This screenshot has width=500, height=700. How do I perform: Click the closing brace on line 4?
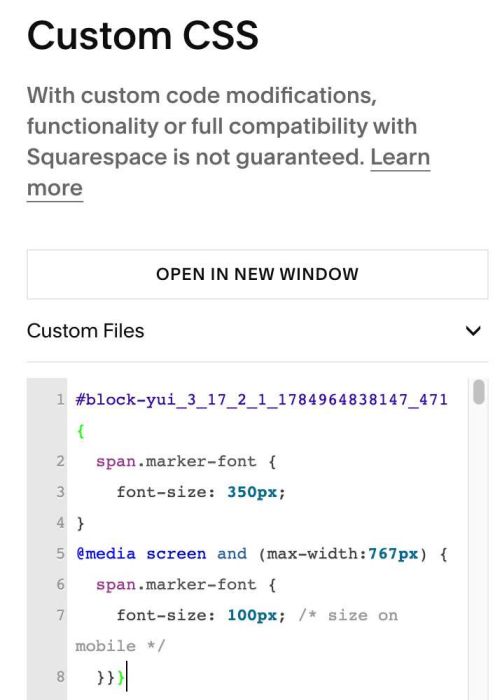coord(80,523)
